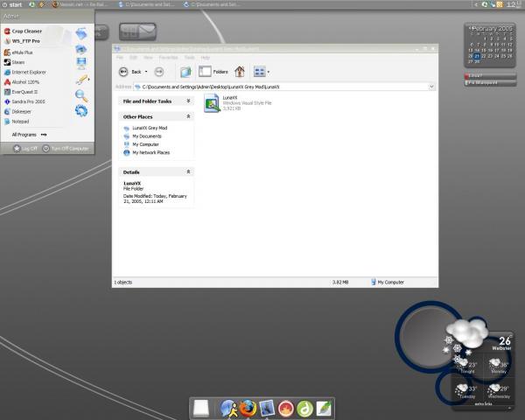
Task: Start EverQuest II from the Start menu
Action: 21,92
